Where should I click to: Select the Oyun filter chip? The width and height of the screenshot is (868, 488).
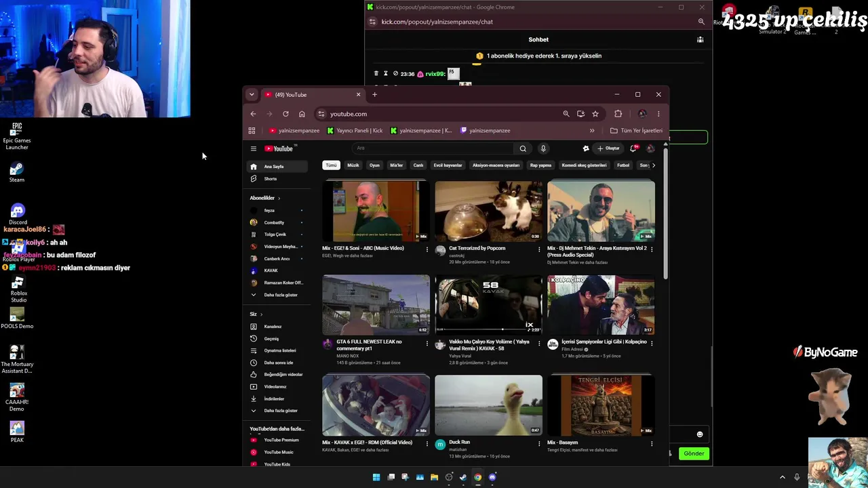[374, 165]
